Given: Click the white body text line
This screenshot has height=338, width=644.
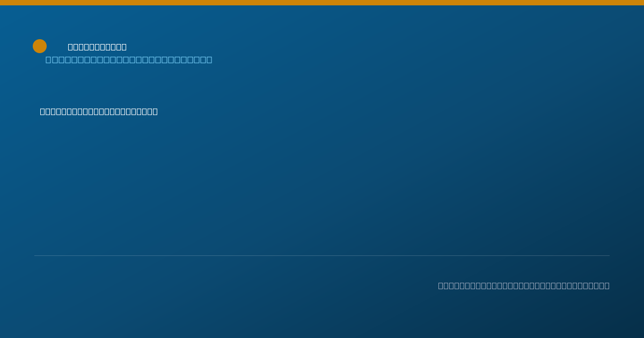Looking at the screenshot, I should tap(99, 112).
